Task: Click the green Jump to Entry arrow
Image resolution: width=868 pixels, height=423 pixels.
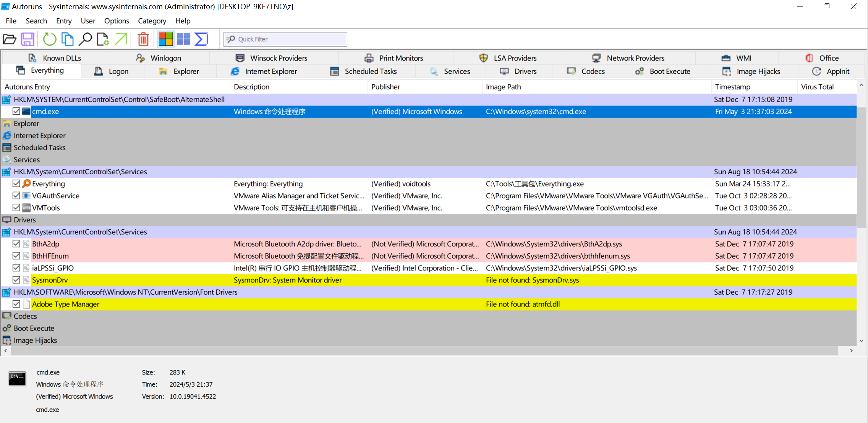Action: tap(121, 39)
